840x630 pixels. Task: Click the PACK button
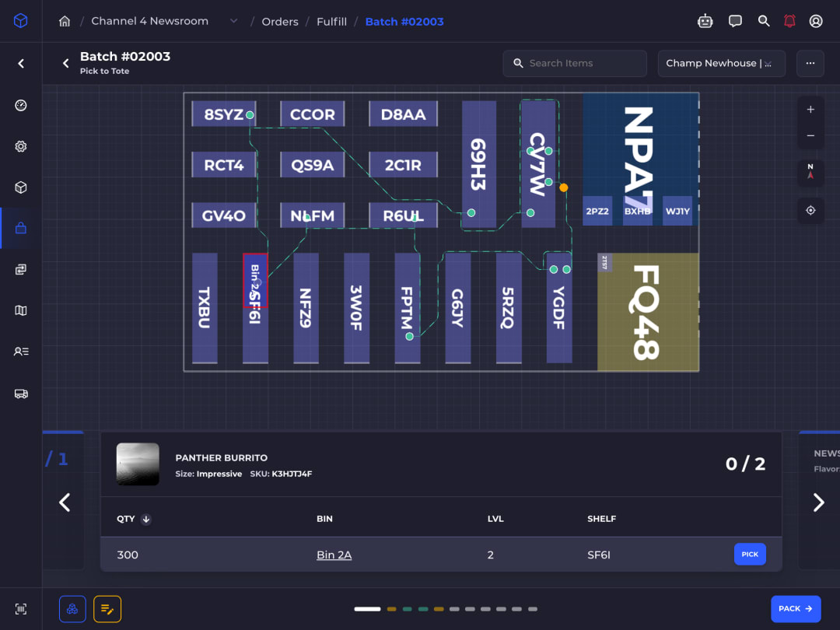(796, 609)
